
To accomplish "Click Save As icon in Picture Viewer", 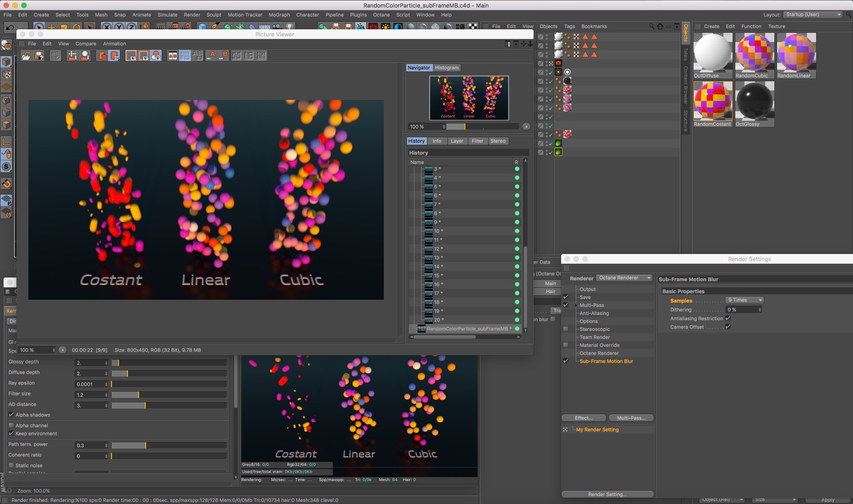I will 40,56.
